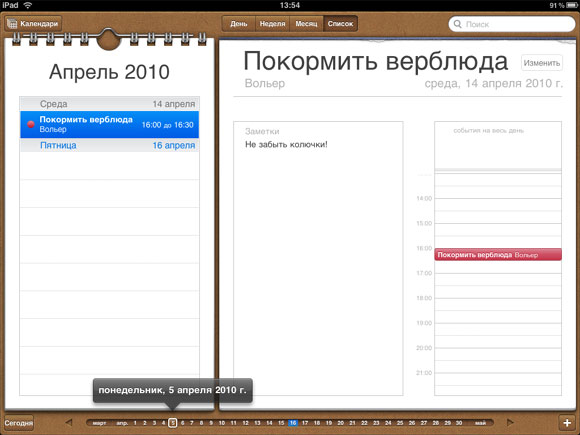Tap the plus icon to add event
Image resolution: width=580 pixels, height=435 pixels.
(567, 422)
